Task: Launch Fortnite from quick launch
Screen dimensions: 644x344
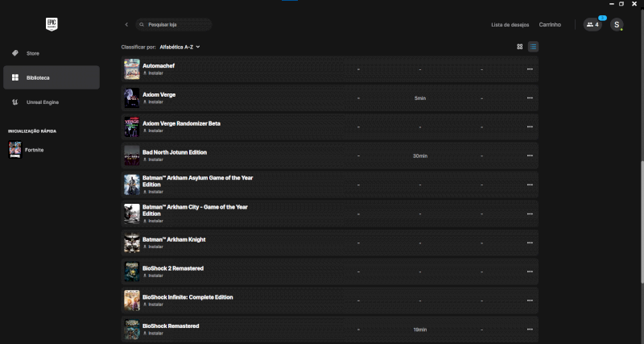Action: [x=34, y=150]
